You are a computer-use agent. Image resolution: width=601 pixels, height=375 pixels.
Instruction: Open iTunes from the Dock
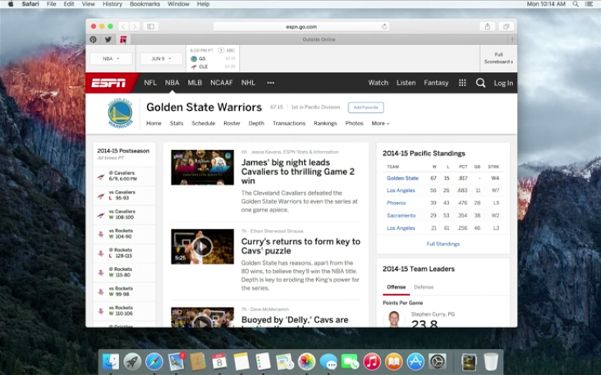coord(372,362)
